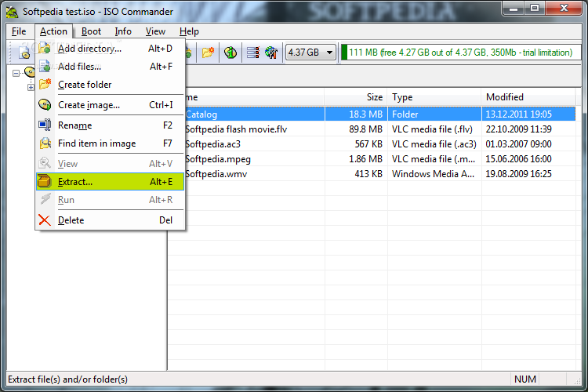Click the disabled Run menu entry

pyautogui.click(x=111, y=200)
